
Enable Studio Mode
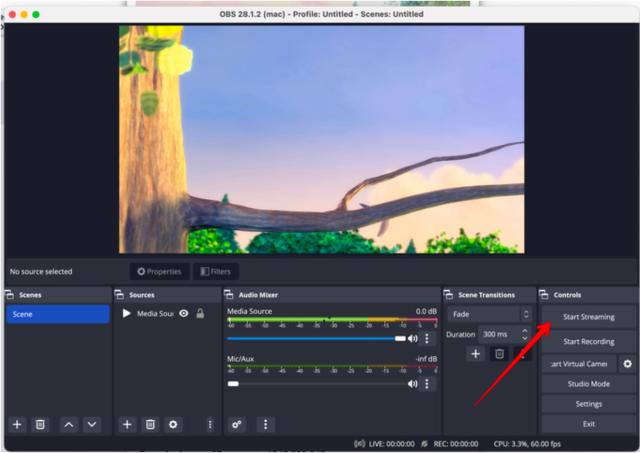click(589, 384)
